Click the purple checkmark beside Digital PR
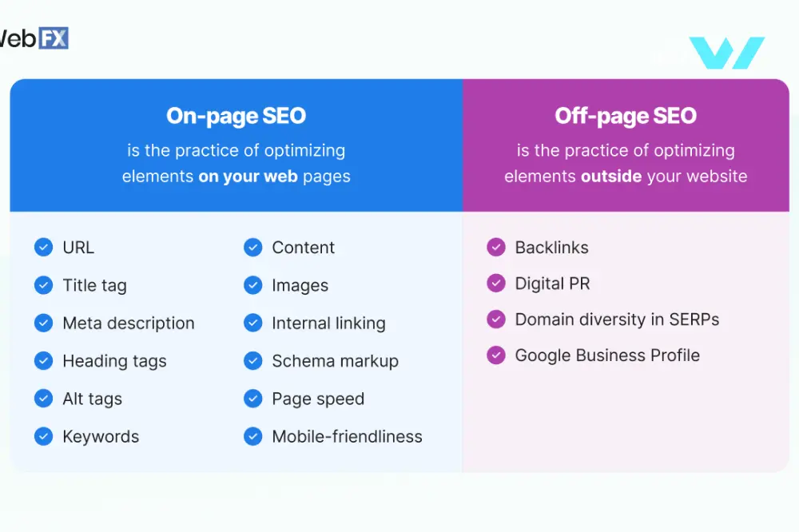This screenshot has height=532, width=799. (496, 283)
